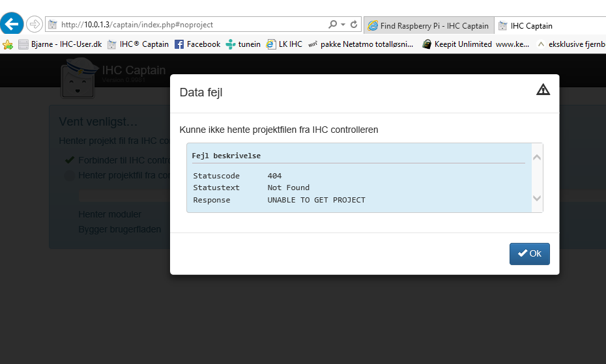Open the LK IHC bookmark
The height and width of the screenshot is (364, 606).
click(x=284, y=44)
